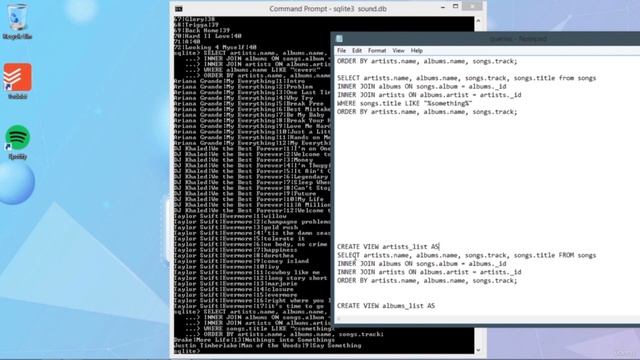Click 'Taylor Swift|Evermore|1|willow' row in Command Prompt

[231, 216]
